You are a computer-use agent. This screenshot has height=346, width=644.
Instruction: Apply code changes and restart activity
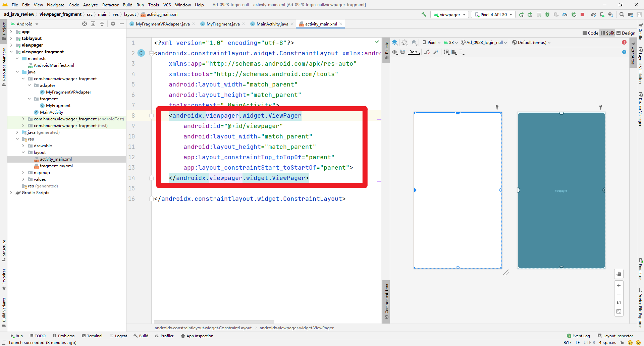point(530,14)
